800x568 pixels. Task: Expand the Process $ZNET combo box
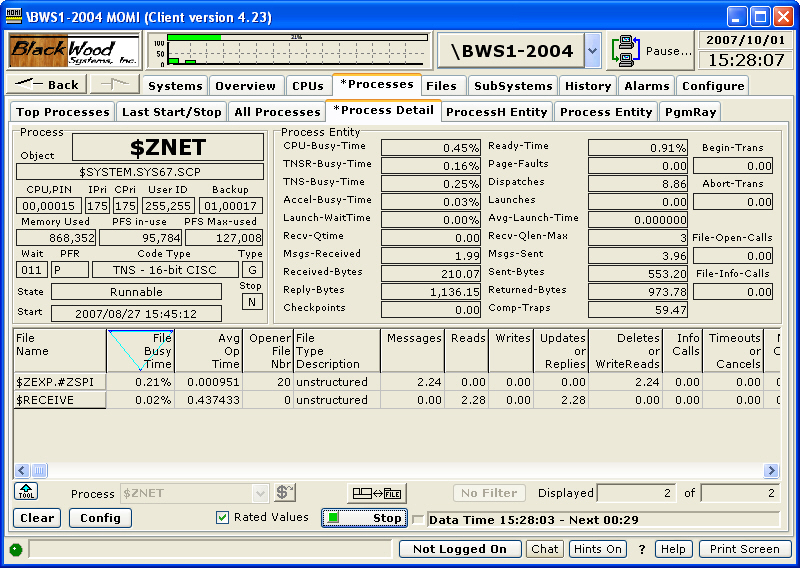(261, 493)
